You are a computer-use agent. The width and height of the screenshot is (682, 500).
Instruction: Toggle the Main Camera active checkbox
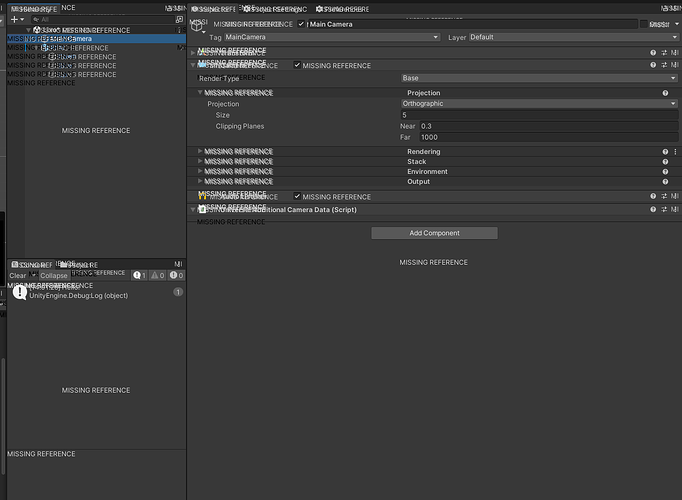click(x=301, y=24)
